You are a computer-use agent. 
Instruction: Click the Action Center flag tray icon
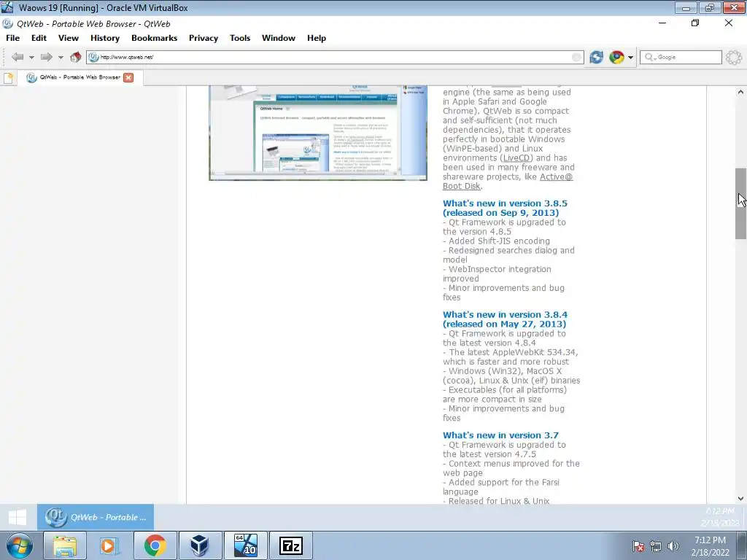pyautogui.click(x=638, y=546)
